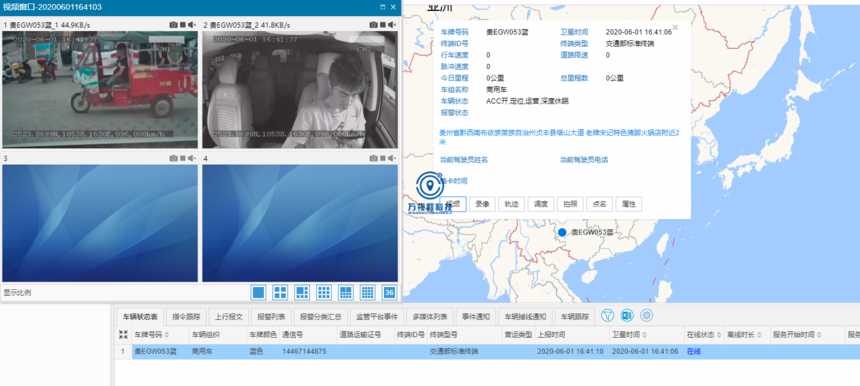Mute audio on video channel 2

pos(392,25)
